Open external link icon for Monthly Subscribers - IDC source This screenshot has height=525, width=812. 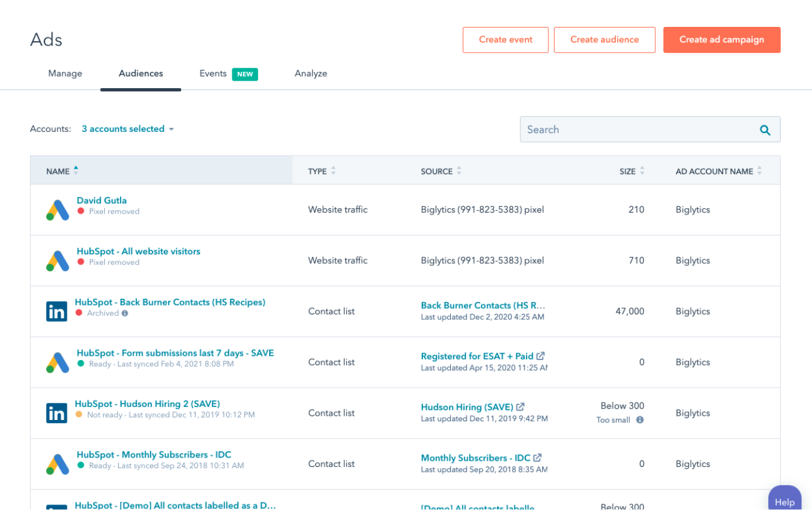coord(537,457)
